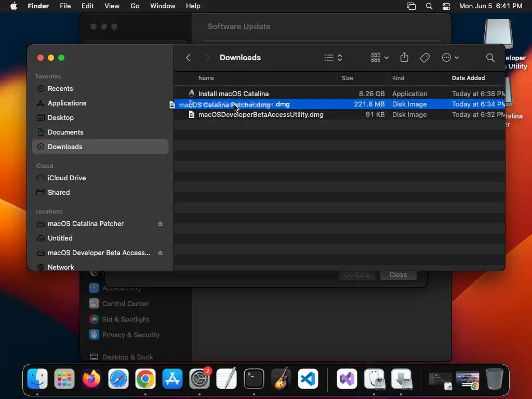Open the File menu
The height and width of the screenshot is (399, 532).
click(65, 6)
